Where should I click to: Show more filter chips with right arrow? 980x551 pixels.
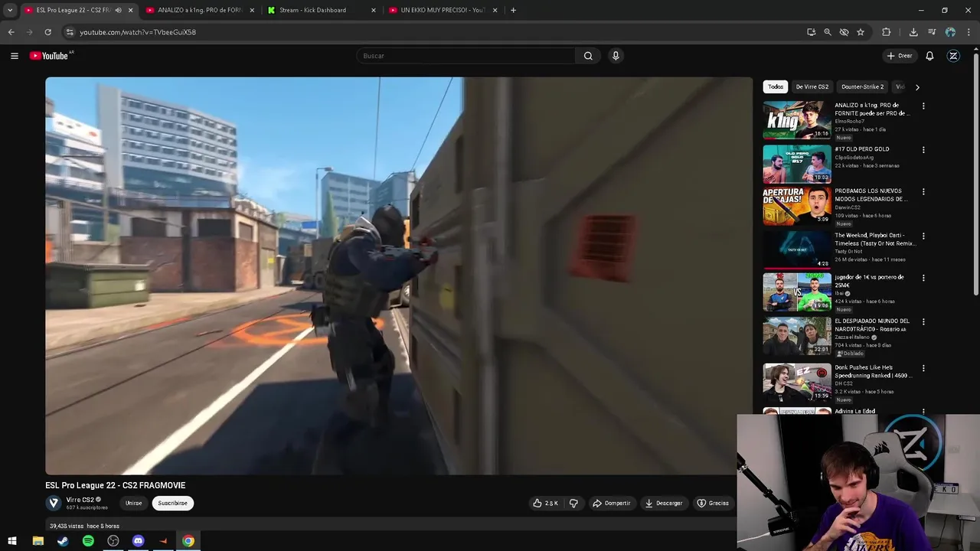(x=917, y=87)
